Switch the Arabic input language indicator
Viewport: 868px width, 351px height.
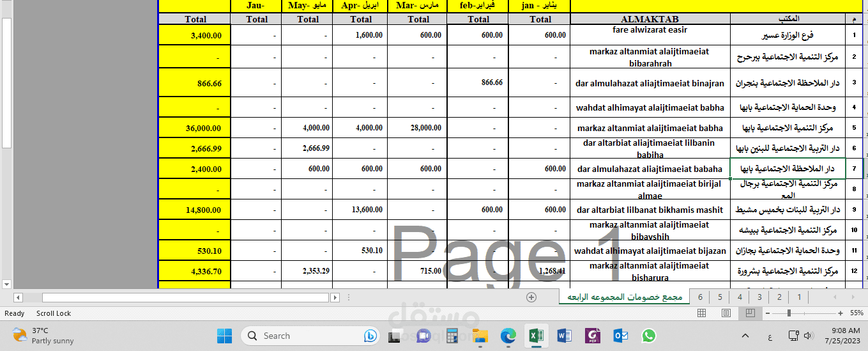(x=770, y=336)
